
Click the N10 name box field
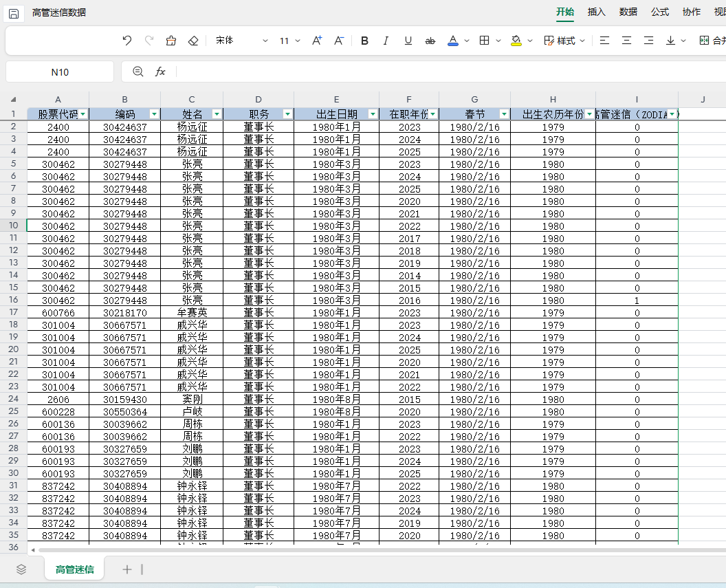pos(60,72)
